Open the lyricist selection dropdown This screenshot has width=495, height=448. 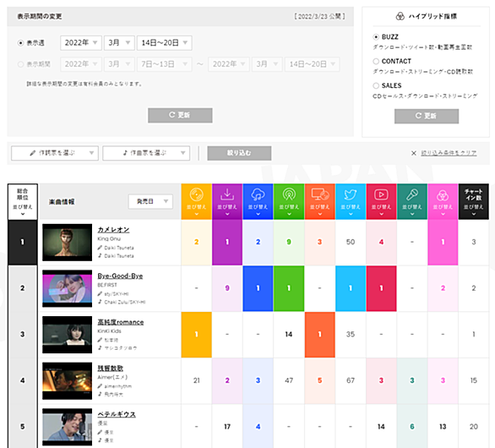point(55,153)
